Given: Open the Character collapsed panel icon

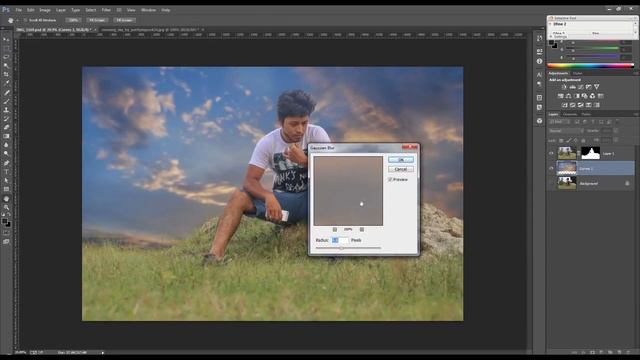Looking at the screenshot, I should pyautogui.click(x=540, y=74).
